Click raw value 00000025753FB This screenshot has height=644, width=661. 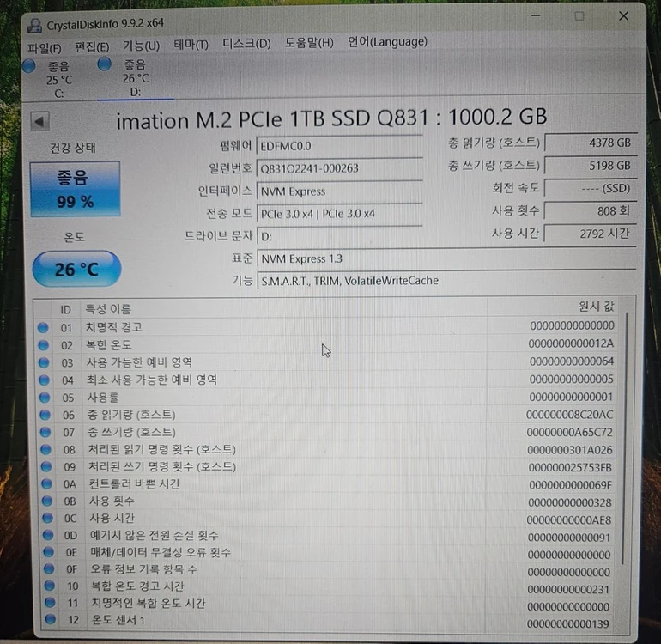tap(570, 467)
